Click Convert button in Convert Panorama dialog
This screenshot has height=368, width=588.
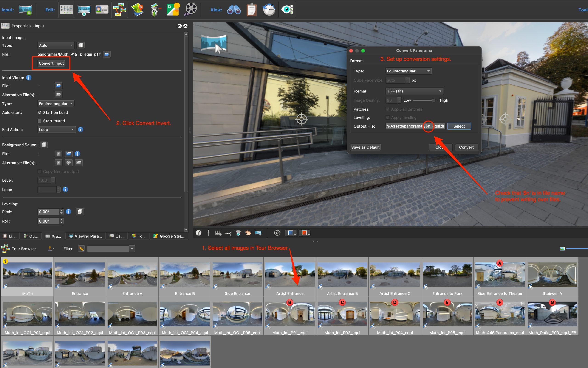[466, 147]
